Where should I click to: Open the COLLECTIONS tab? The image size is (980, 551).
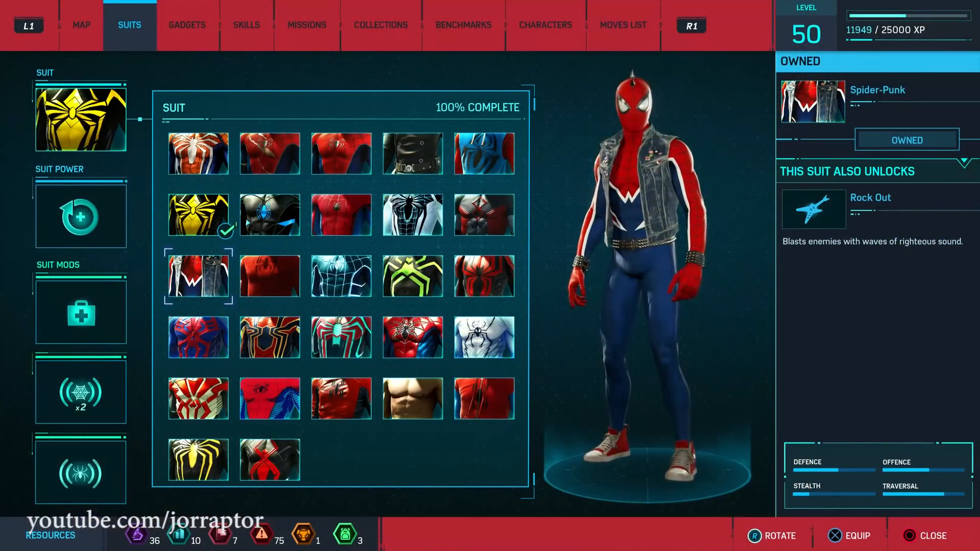coord(381,25)
